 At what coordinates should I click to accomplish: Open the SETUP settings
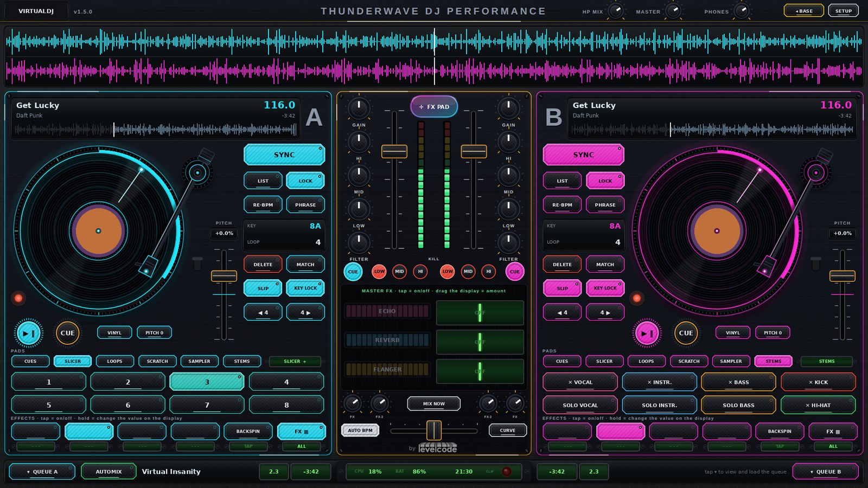pos(844,11)
